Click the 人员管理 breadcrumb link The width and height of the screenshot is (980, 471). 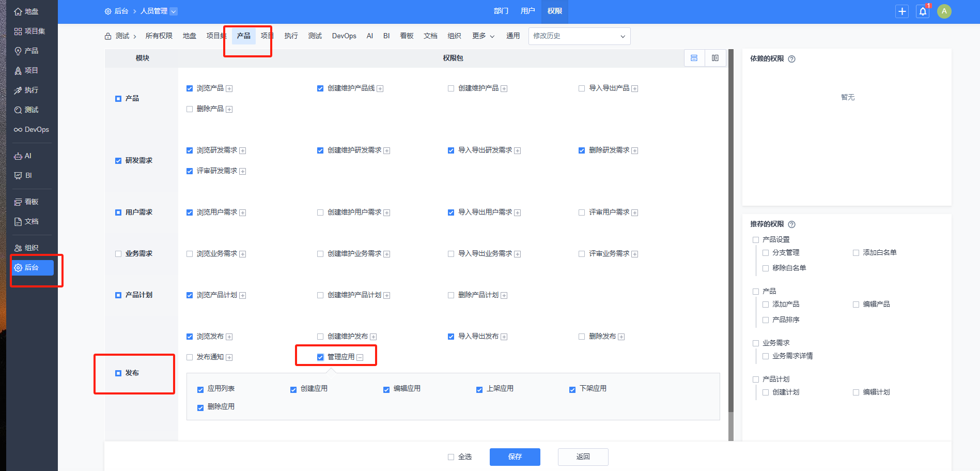(154, 11)
